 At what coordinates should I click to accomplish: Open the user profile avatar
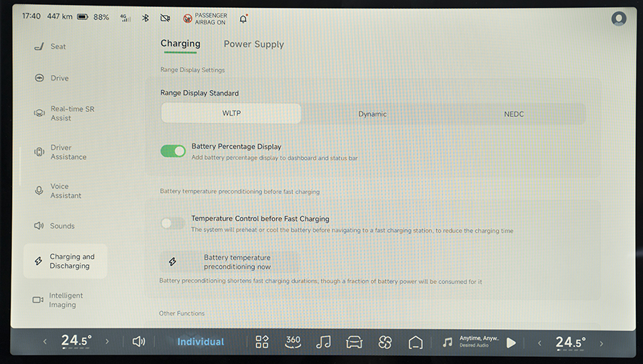(x=619, y=19)
